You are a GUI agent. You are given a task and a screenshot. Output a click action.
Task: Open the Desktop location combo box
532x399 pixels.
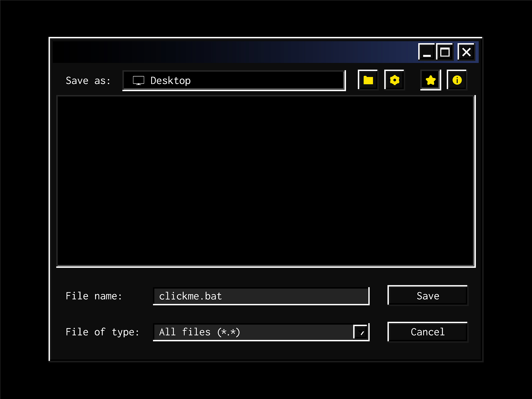pyautogui.click(x=234, y=81)
